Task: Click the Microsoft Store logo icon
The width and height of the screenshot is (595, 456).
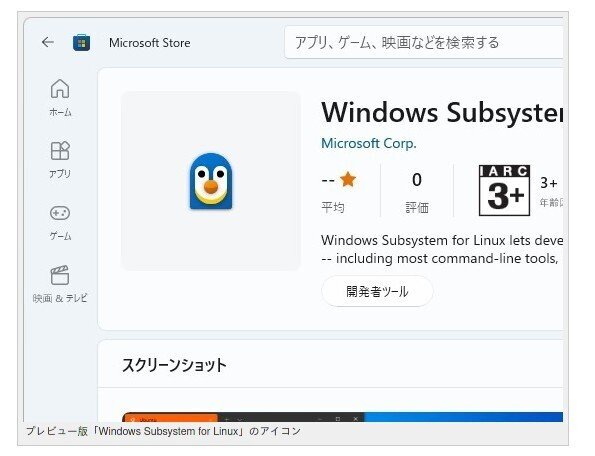Action: click(81, 42)
